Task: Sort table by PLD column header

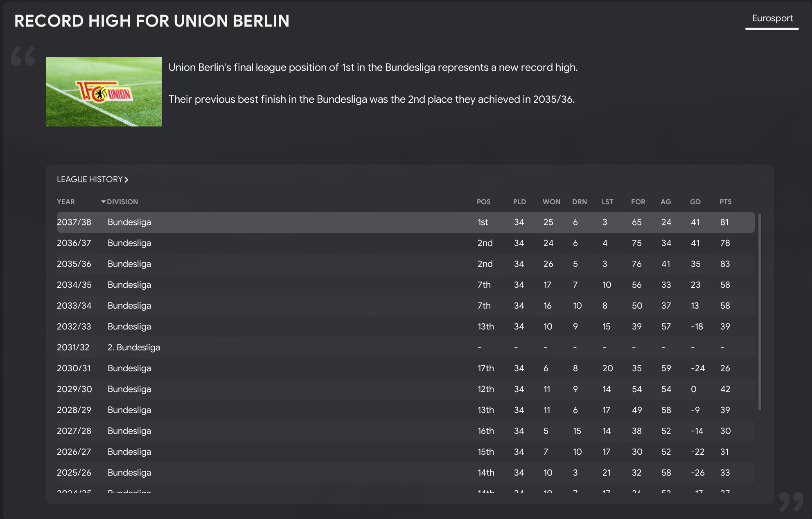Action: 519,202
